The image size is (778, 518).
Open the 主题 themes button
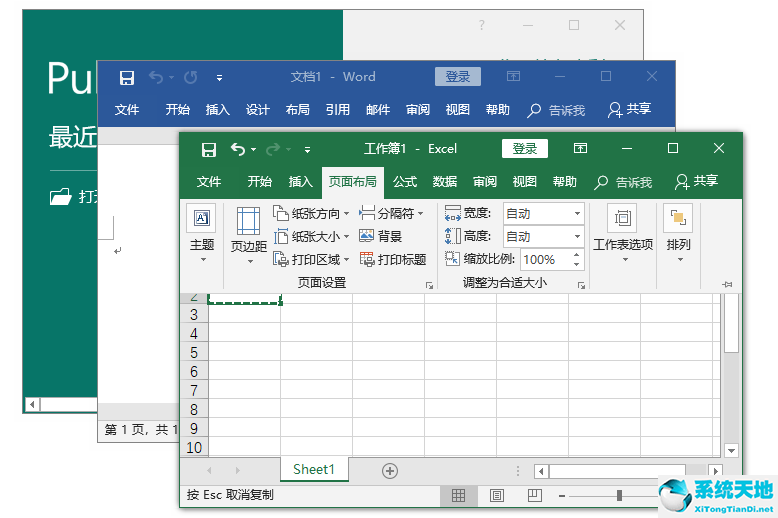202,232
